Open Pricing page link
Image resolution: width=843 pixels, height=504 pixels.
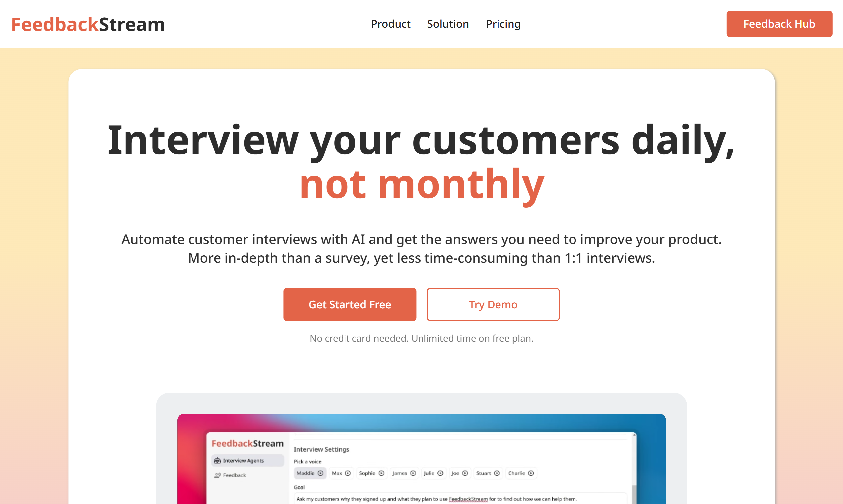[x=503, y=24]
